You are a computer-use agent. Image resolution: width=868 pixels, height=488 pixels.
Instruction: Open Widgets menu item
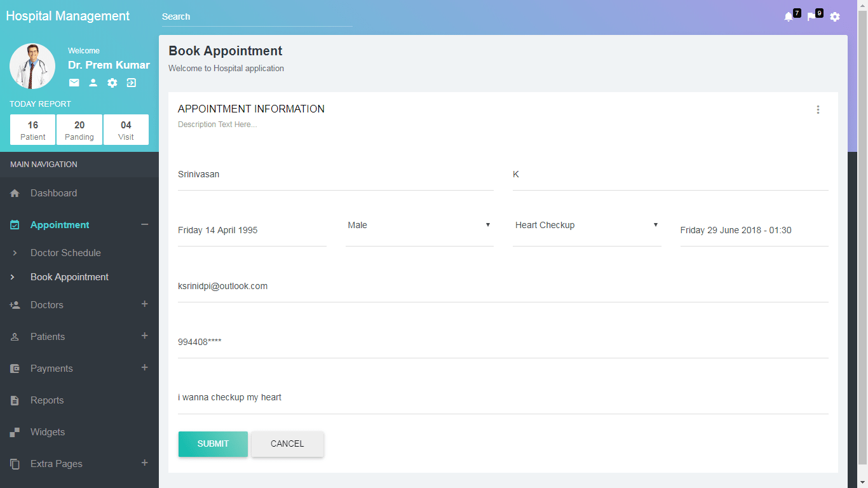point(79,432)
